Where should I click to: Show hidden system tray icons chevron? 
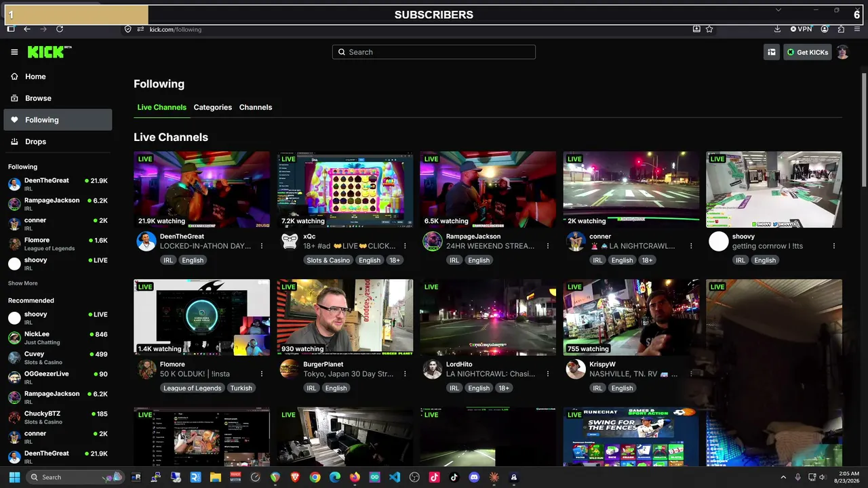point(784,477)
